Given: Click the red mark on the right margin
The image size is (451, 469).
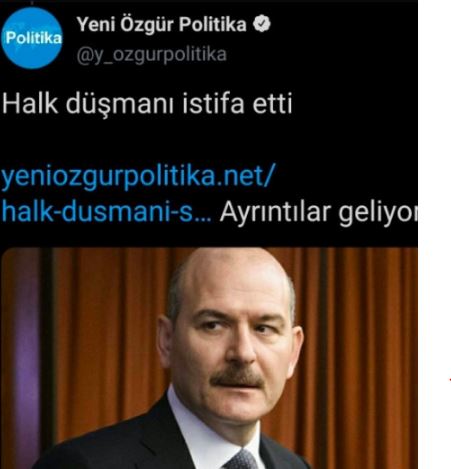Looking at the screenshot, I should (450, 379).
